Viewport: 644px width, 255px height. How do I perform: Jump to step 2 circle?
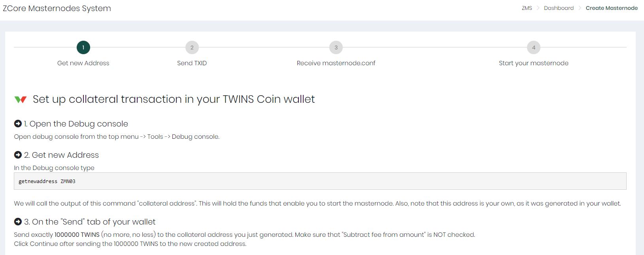(192, 47)
